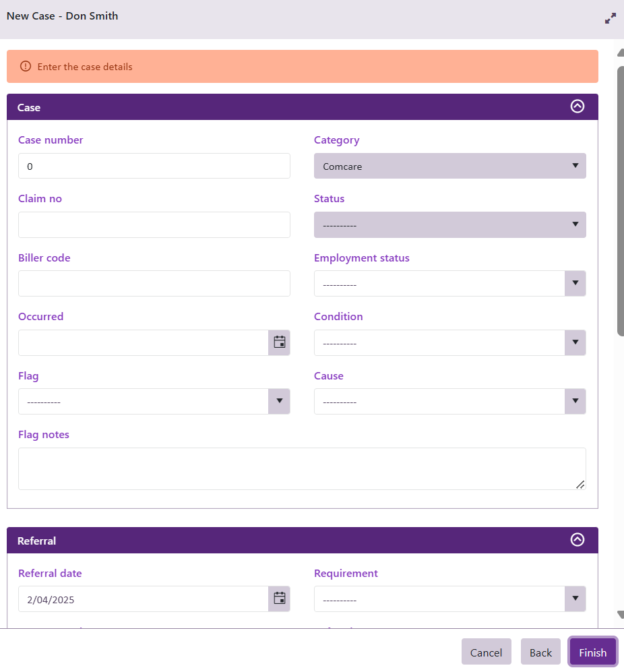Select the Biller code text box
The image size is (624, 672).
click(154, 284)
